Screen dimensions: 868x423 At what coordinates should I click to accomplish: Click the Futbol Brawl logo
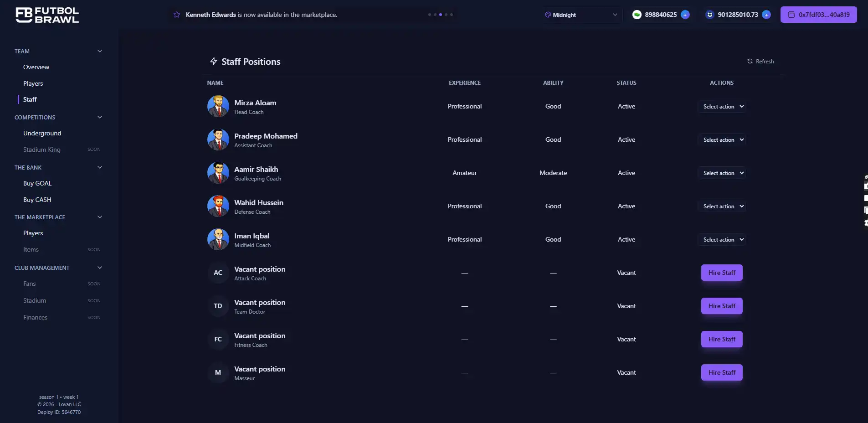47,15
